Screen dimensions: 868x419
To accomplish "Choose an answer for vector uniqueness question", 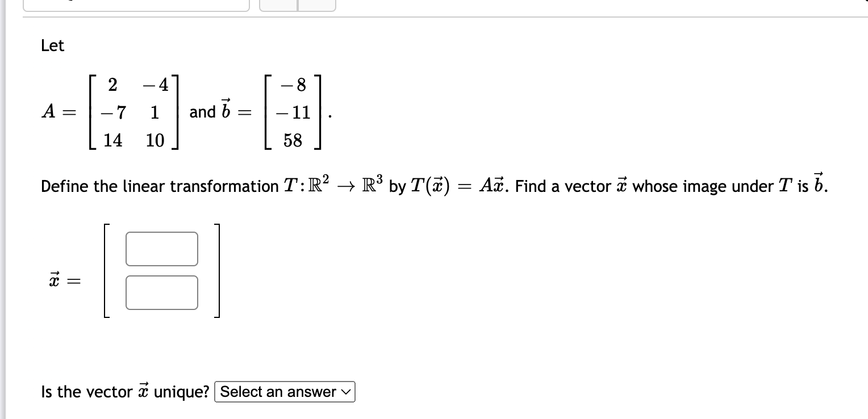I will tap(284, 392).
